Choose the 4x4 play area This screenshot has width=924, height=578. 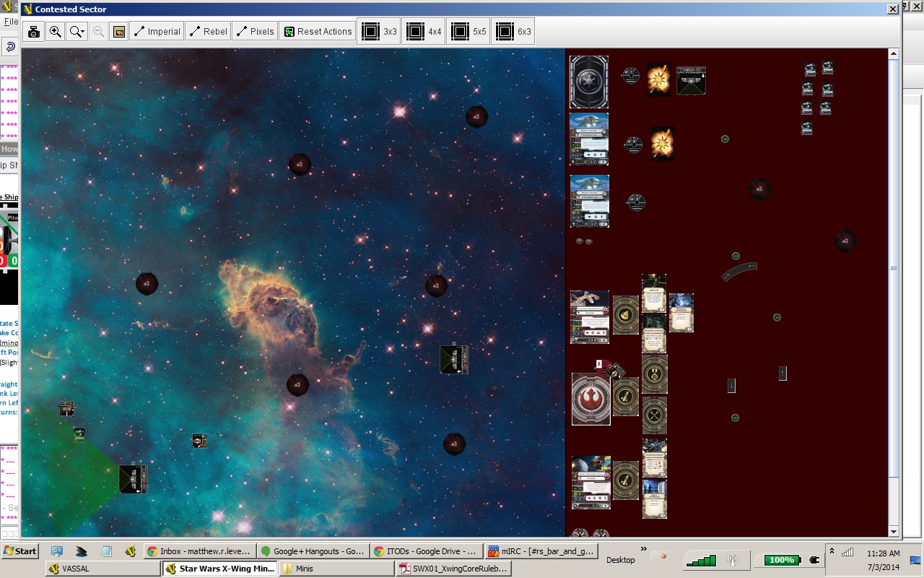[424, 32]
